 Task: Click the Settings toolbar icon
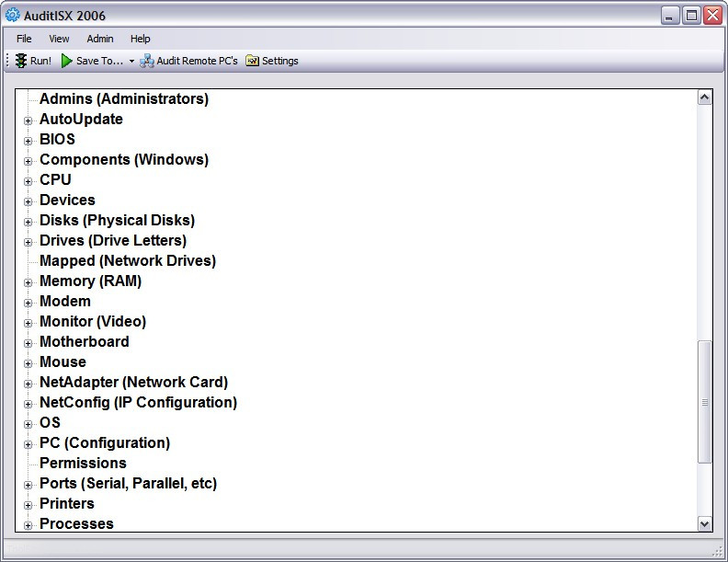tap(252, 61)
